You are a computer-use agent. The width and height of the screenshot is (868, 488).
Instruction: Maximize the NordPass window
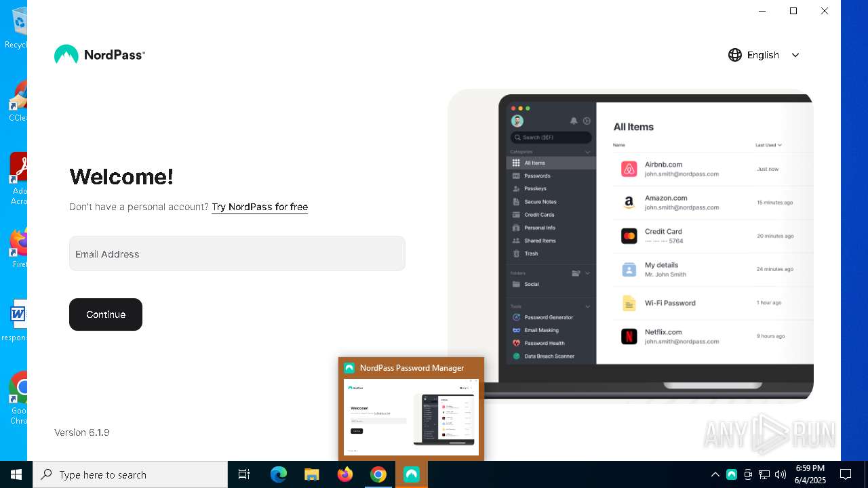click(x=793, y=11)
